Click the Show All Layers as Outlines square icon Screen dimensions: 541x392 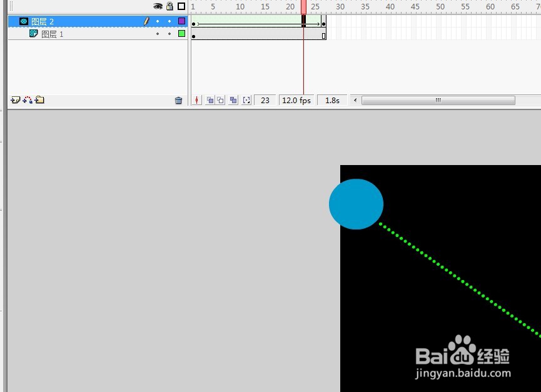tap(181, 6)
